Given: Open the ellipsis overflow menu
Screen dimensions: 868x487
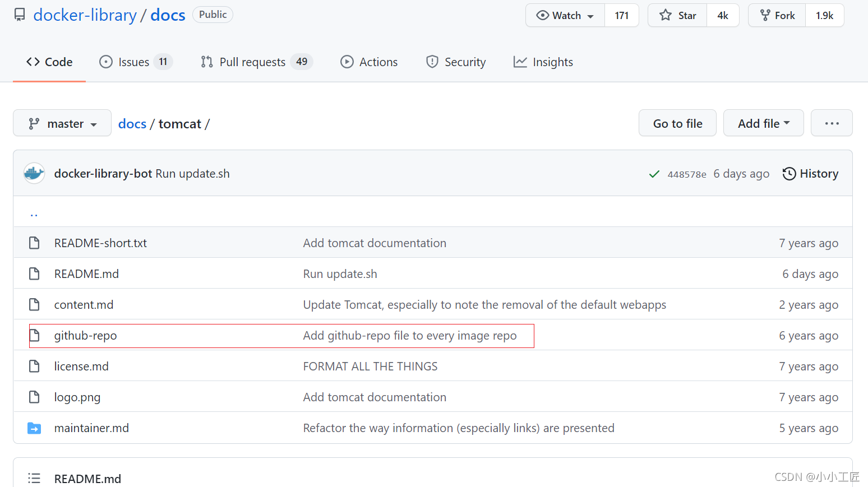Looking at the screenshot, I should click(832, 123).
